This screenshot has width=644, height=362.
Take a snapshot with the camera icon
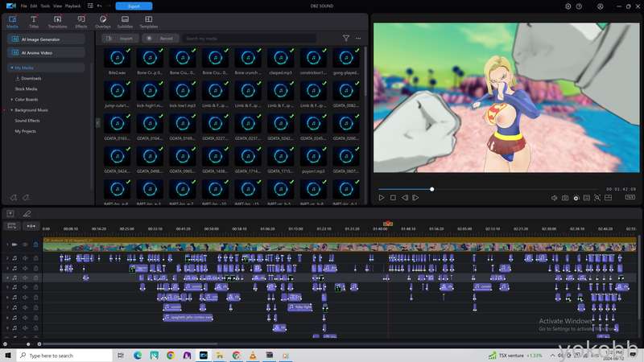coord(565,197)
